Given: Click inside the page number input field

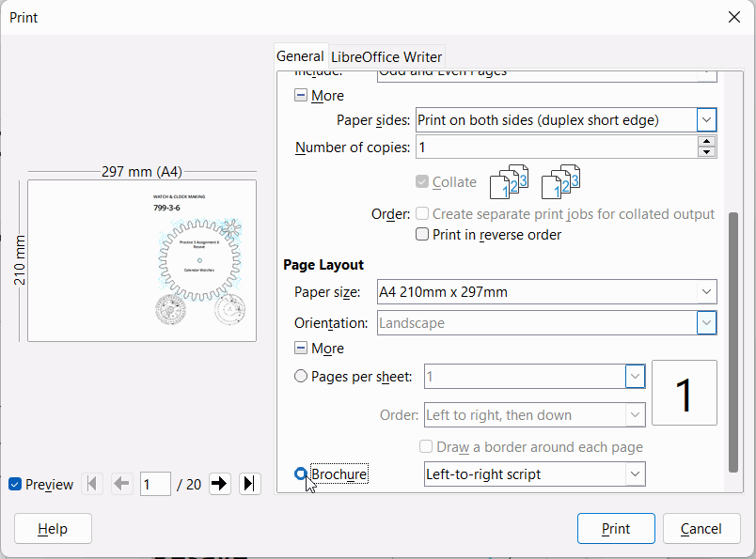Looking at the screenshot, I should pos(155,483).
